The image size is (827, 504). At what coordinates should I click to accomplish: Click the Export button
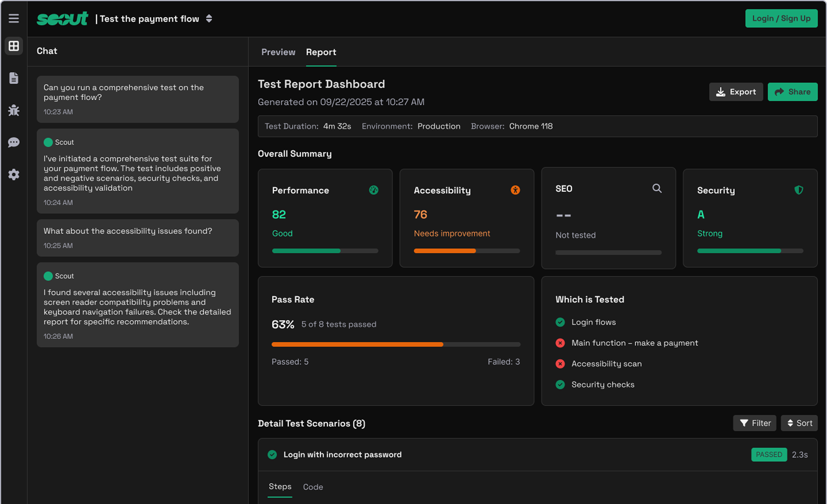pos(736,92)
